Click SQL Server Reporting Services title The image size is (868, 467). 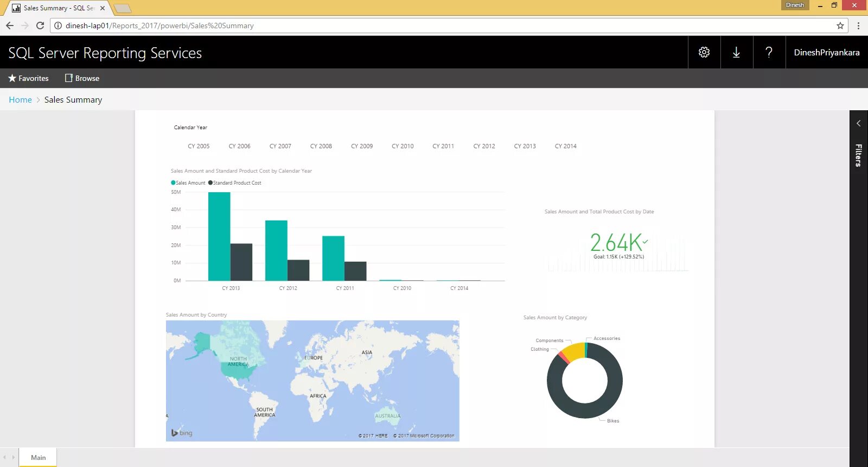(105, 53)
